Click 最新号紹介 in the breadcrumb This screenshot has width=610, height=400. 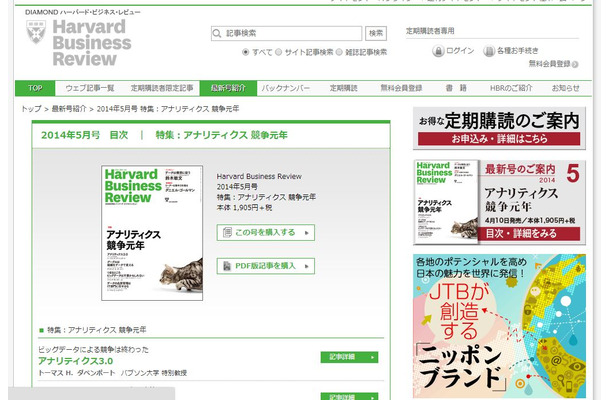coord(69,109)
